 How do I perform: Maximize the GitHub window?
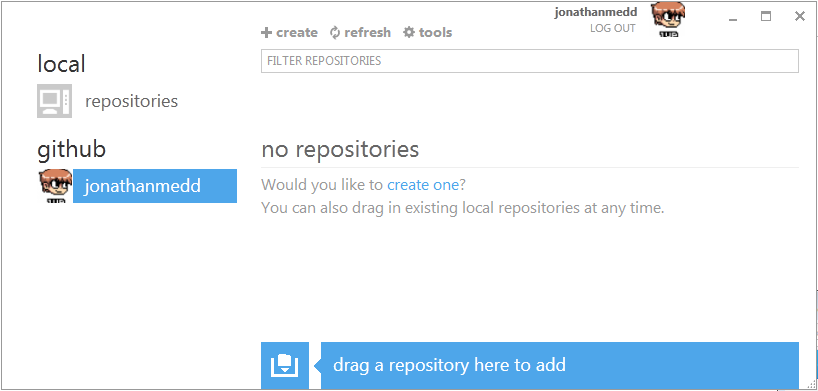click(x=766, y=17)
